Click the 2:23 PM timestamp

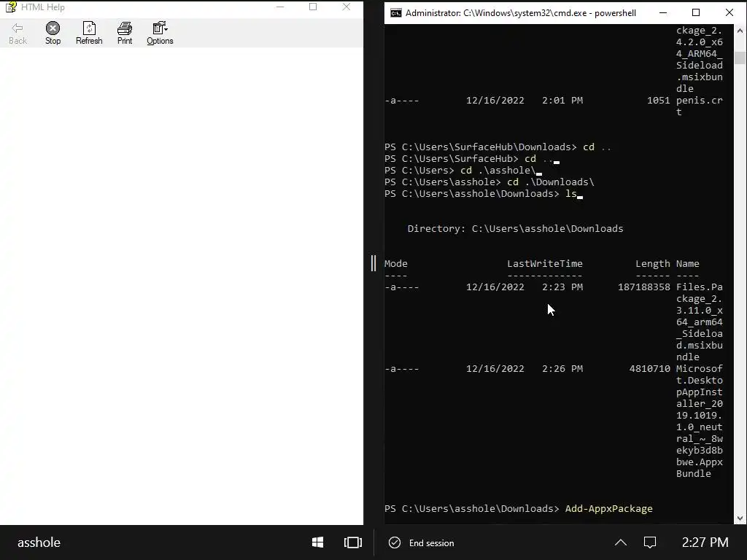coord(562,287)
